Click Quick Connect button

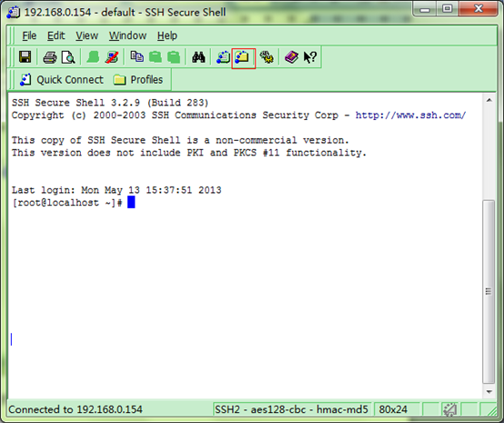point(61,80)
